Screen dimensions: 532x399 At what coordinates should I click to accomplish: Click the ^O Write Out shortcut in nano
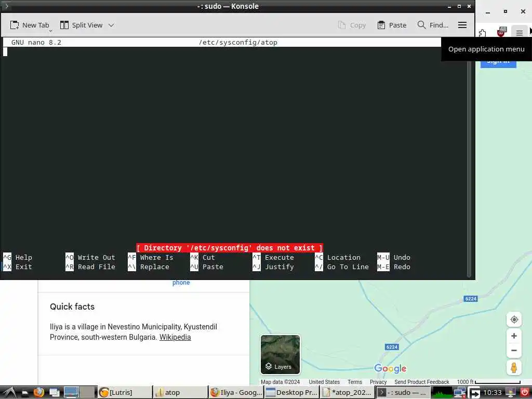tap(90, 258)
